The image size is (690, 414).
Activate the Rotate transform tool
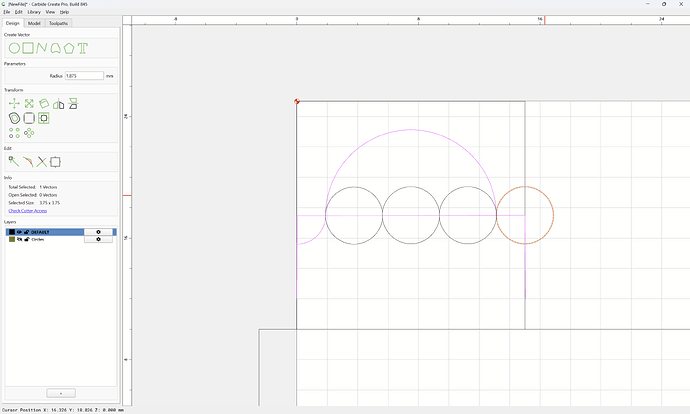(44, 103)
